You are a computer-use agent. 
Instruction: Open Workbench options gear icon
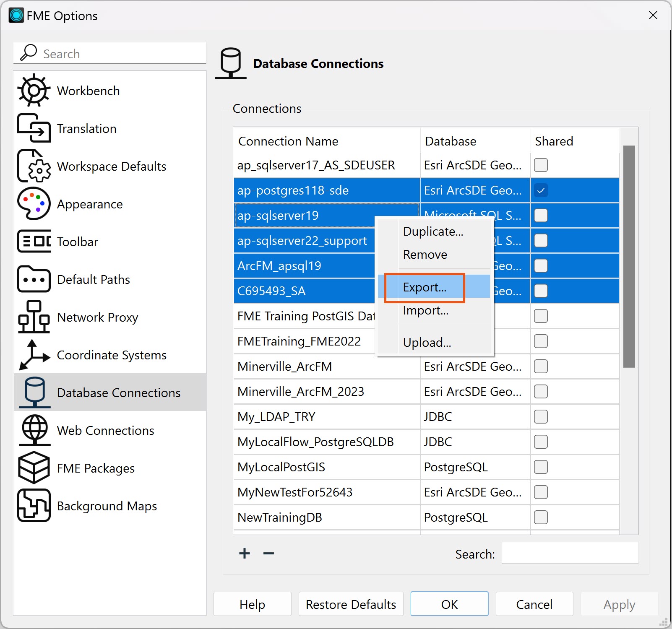tap(34, 91)
